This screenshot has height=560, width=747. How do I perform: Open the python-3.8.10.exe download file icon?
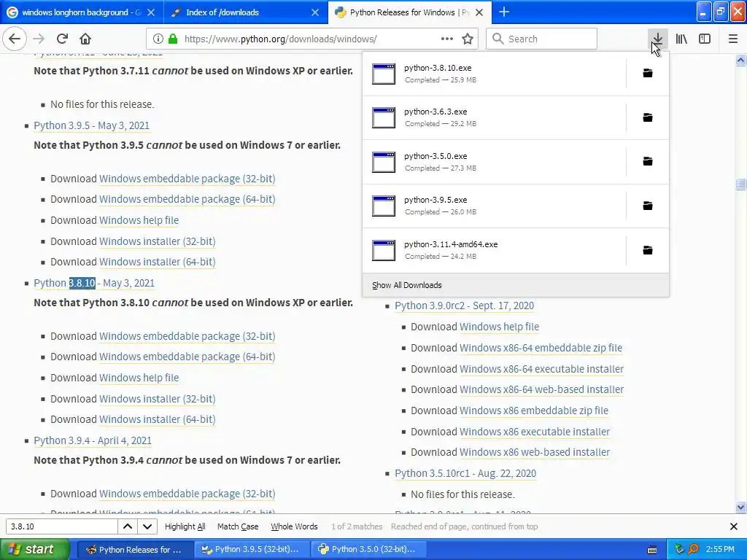tap(384, 74)
